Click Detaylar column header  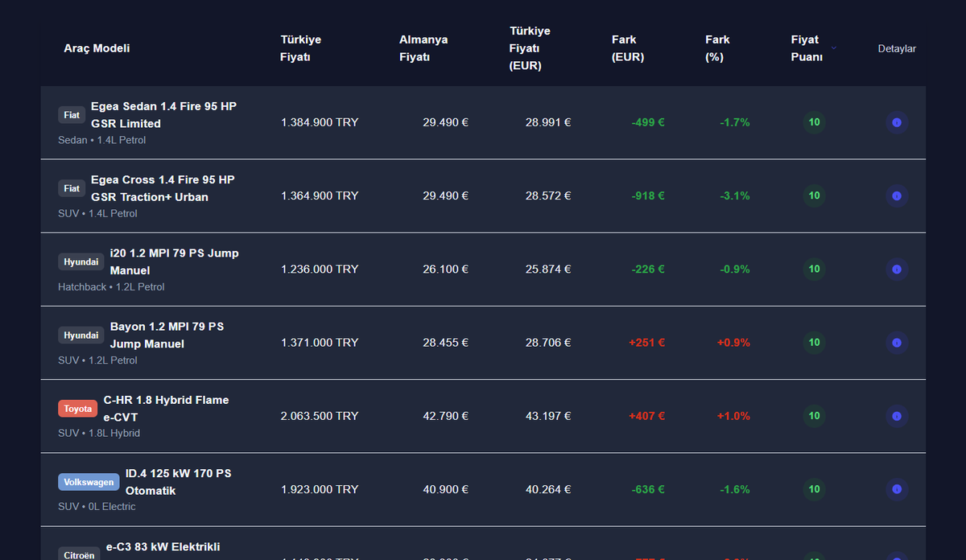click(x=897, y=48)
